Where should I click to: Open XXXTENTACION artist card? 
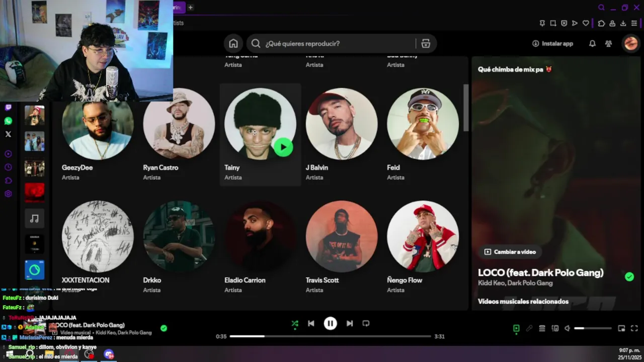pos(98,247)
